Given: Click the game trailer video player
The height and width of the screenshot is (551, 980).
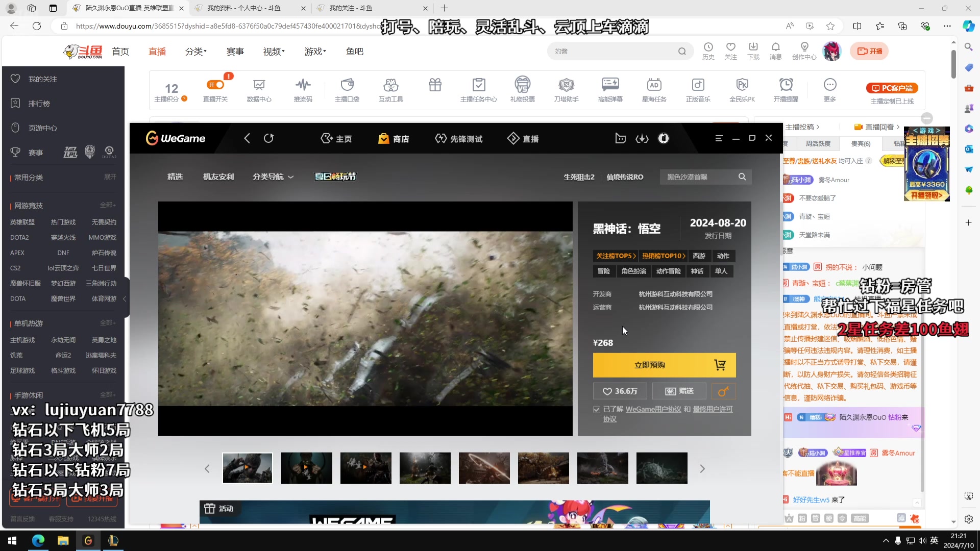Looking at the screenshot, I should click(x=365, y=319).
